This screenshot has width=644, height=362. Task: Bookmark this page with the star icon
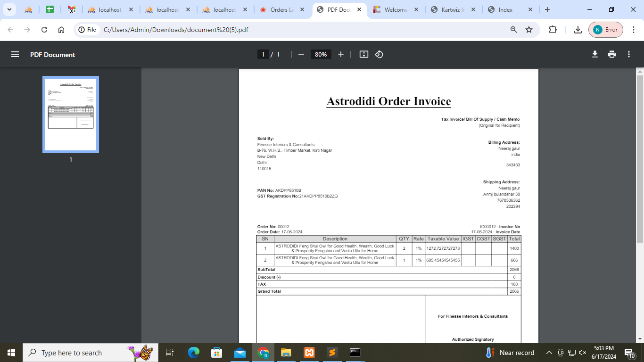529,30
